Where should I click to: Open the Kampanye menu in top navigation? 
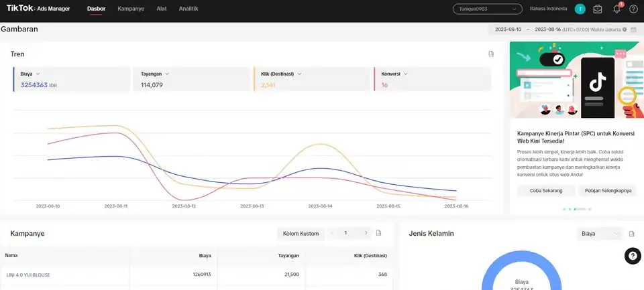click(x=131, y=9)
